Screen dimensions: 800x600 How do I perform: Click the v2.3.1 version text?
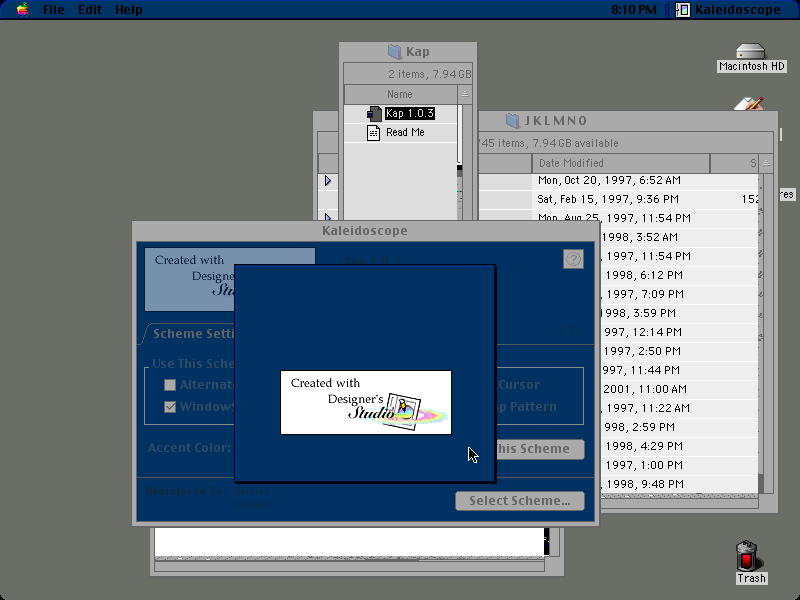[568, 331]
